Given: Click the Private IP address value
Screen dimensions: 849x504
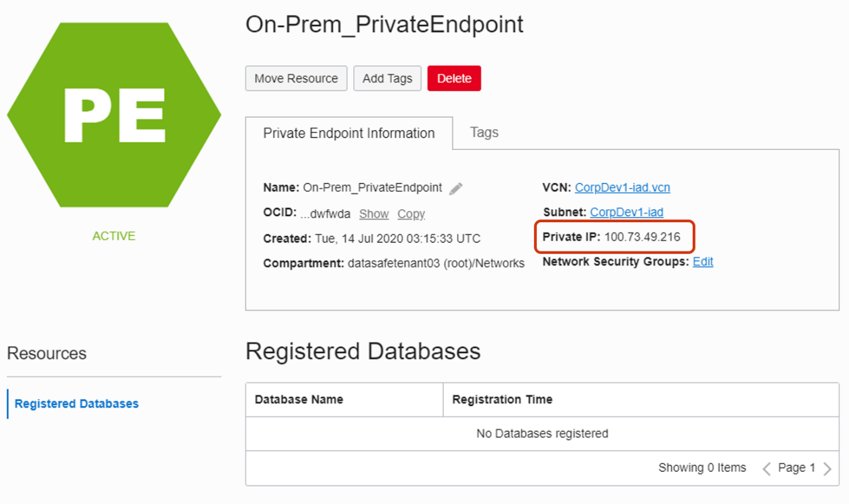Looking at the screenshot, I should tap(642, 237).
